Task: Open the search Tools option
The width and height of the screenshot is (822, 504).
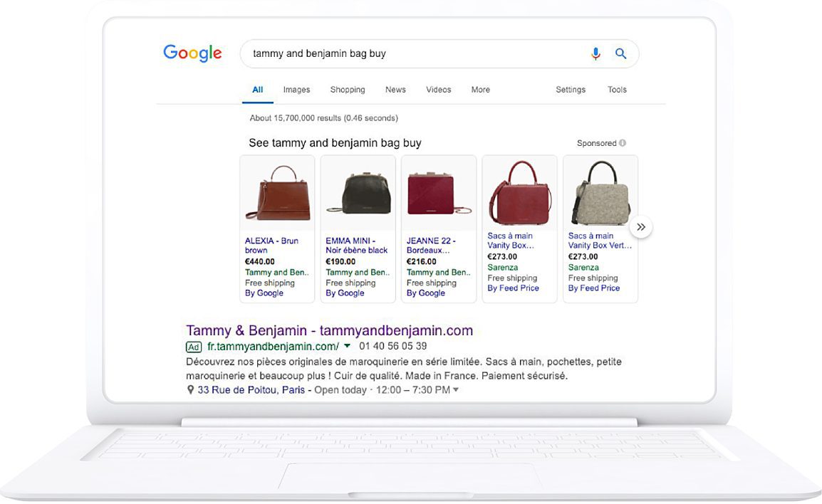Action: point(617,90)
